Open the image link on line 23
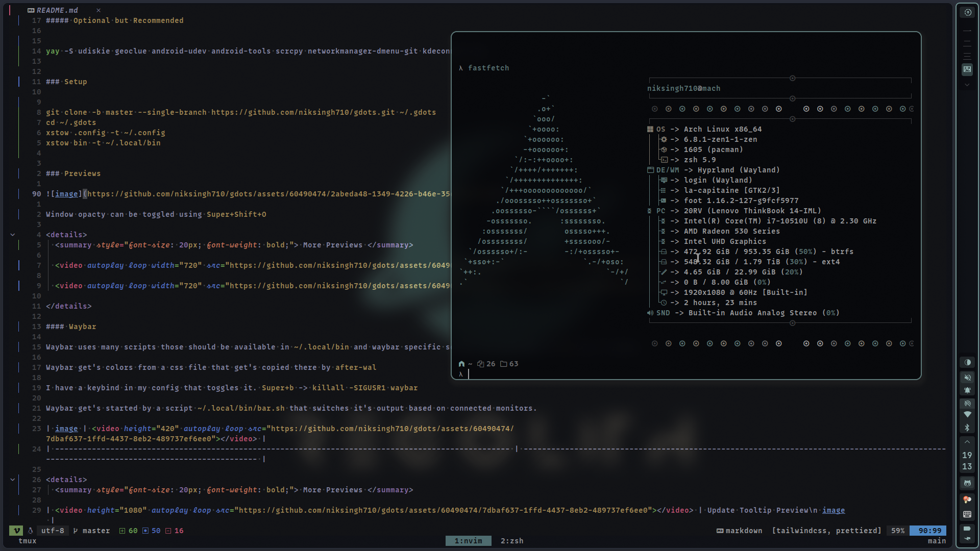980x551 pixels. (66, 429)
